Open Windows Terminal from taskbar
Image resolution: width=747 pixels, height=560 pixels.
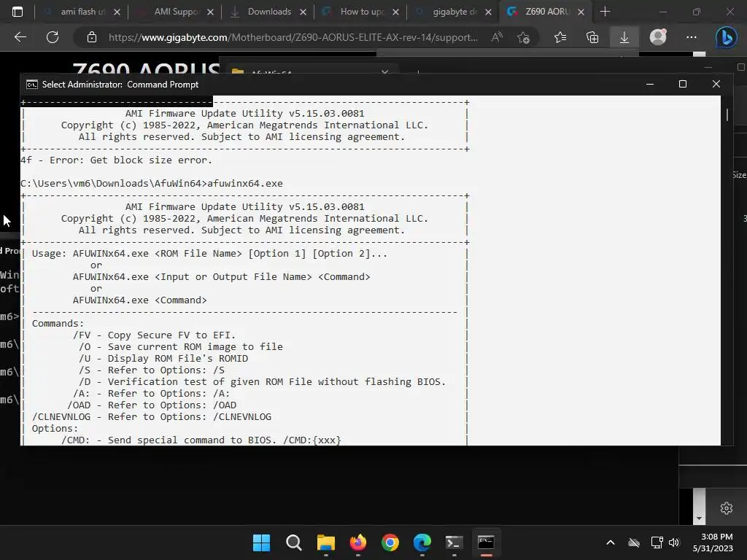[454, 542]
